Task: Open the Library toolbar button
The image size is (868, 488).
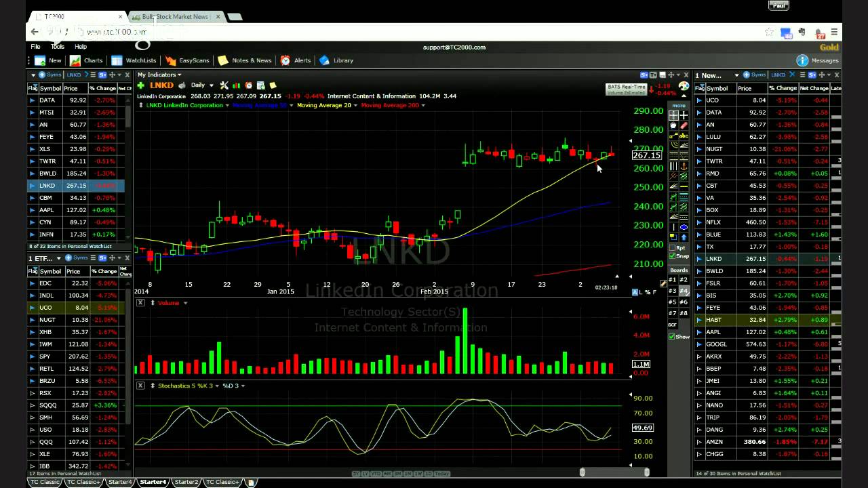Action: coord(336,60)
